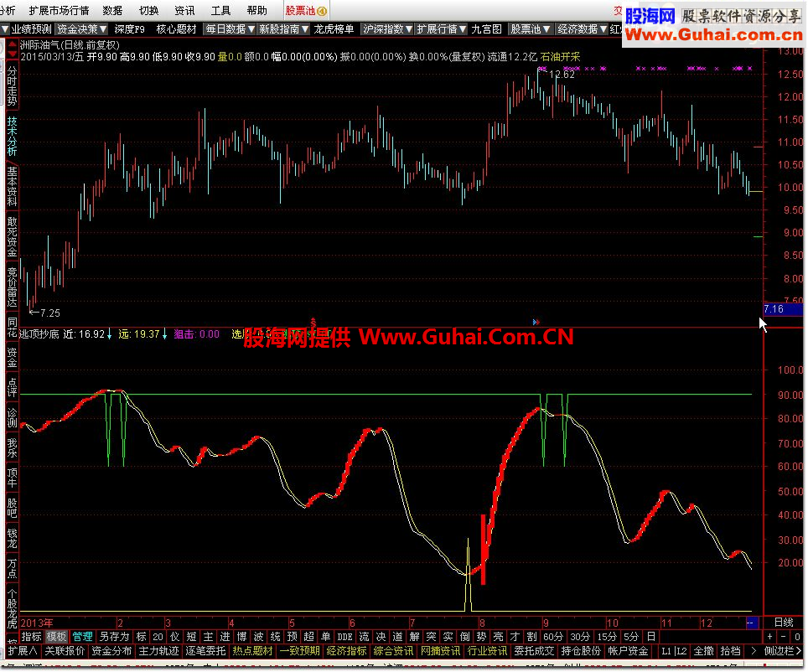Viewport: 808px width, 672px height.
Task: Click the 深度F9 button
Action: click(129, 29)
